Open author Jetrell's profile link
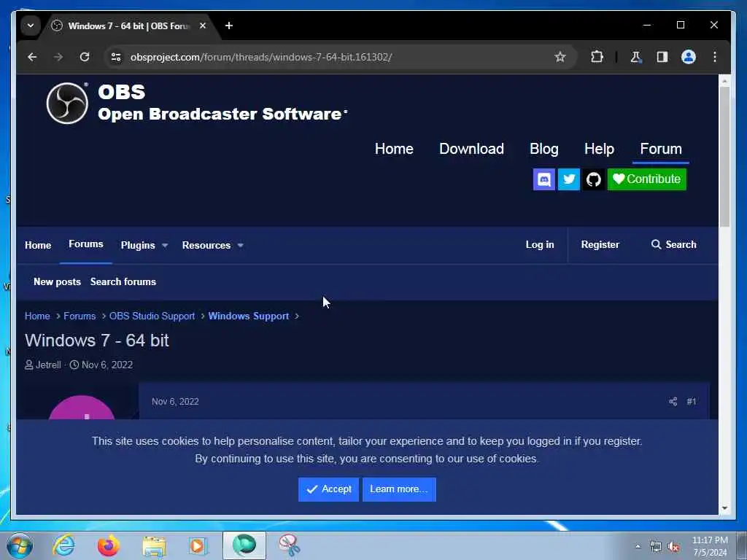Viewport: 747px width, 560px height. 49,365
